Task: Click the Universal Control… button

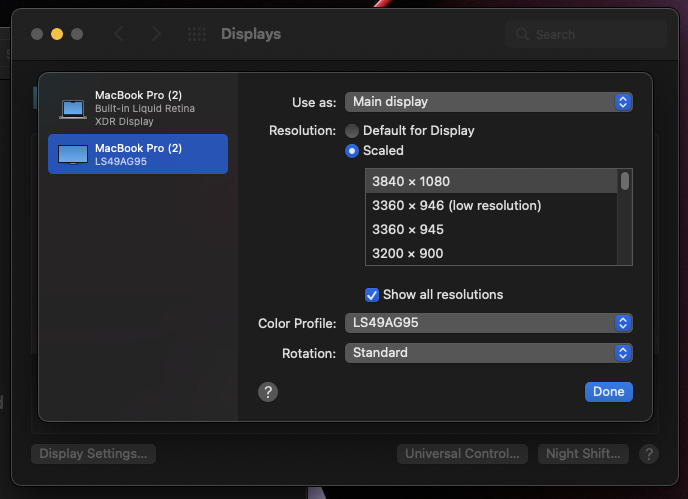Action: [462, 454]
